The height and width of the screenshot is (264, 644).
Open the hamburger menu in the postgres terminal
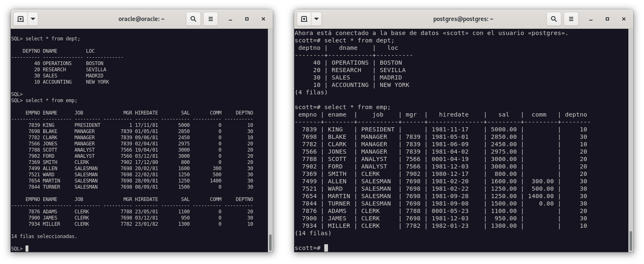point(571,19)
